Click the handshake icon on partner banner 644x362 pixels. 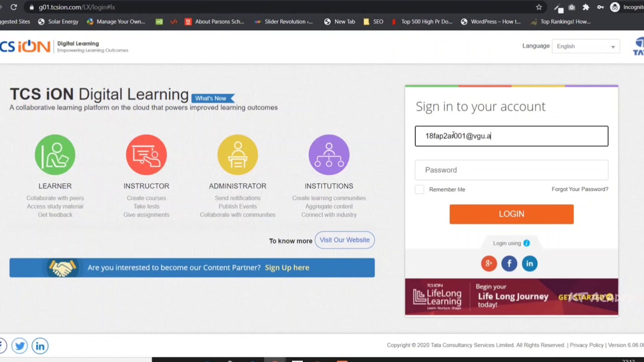point(62,267)
